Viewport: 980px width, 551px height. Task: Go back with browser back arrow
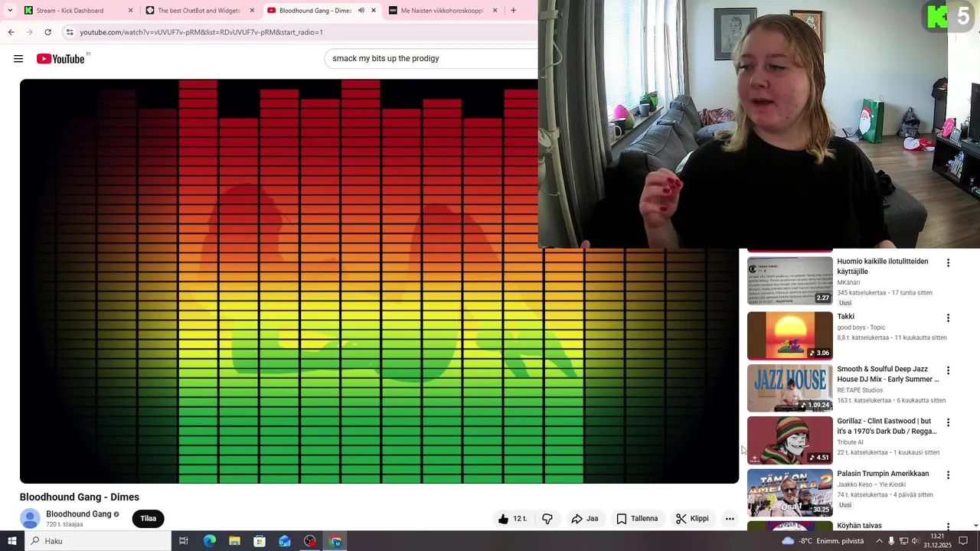click(11, 32)
